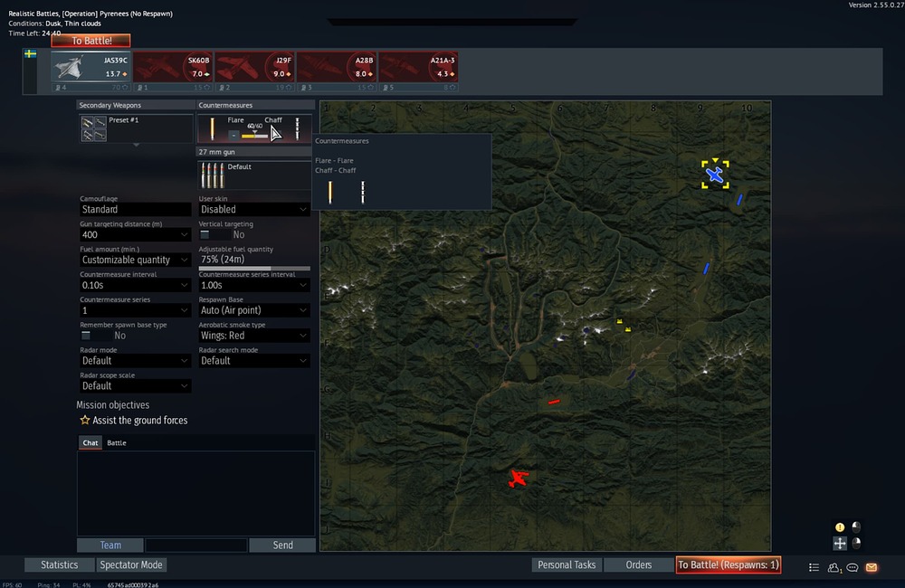This screenshot has width=905, height=588.
Task: Enable Remember spawn base type
Action: pyautogui.click(x=86, y=334)
